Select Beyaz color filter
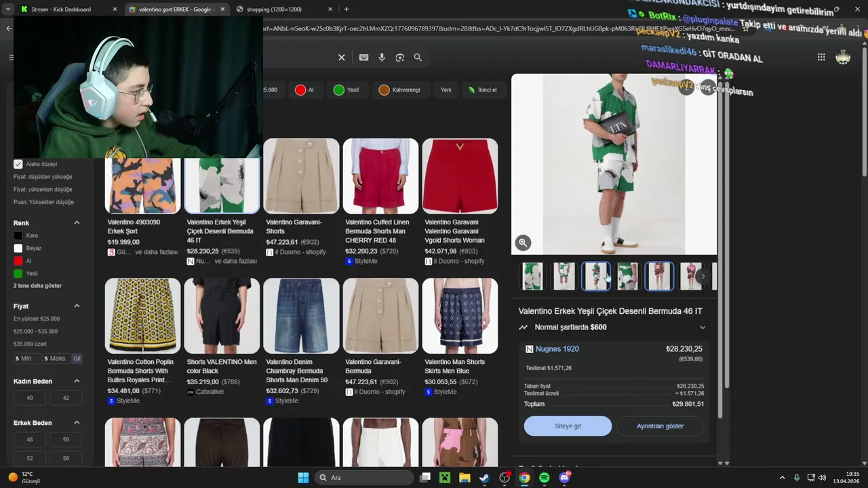The width and height of the screenshot is (868, 488). coord(18,248)
